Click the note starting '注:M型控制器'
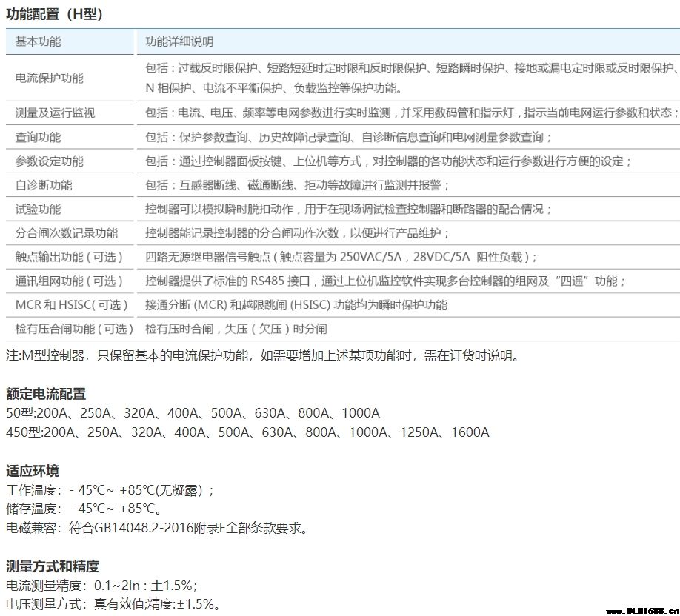 (262, 356)
